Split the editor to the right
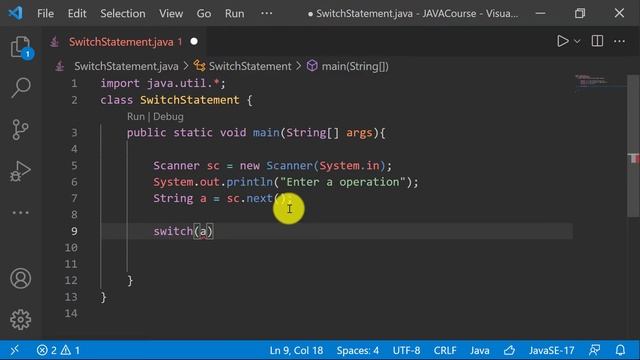 click(x=597, y=41)
